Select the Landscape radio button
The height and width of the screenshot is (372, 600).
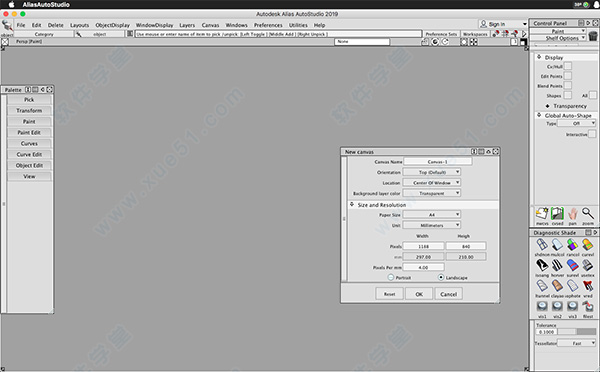point(441,277)
